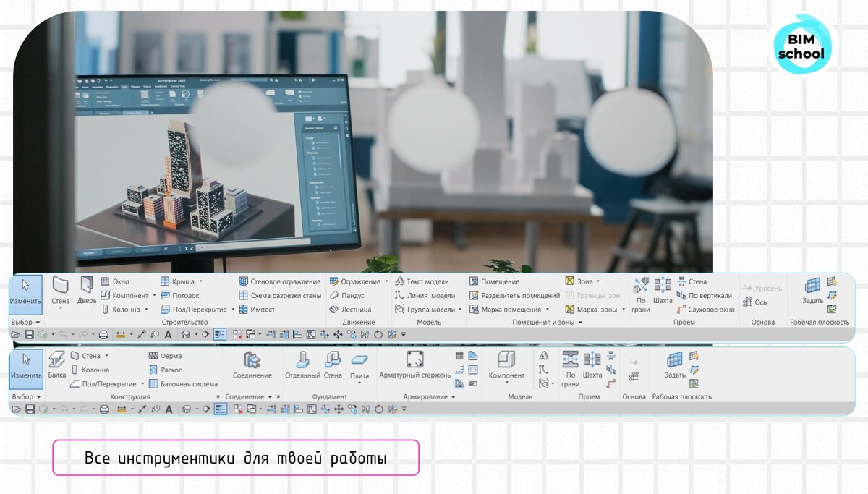Click the Схема разрезки стены tool

coord(279,295)
